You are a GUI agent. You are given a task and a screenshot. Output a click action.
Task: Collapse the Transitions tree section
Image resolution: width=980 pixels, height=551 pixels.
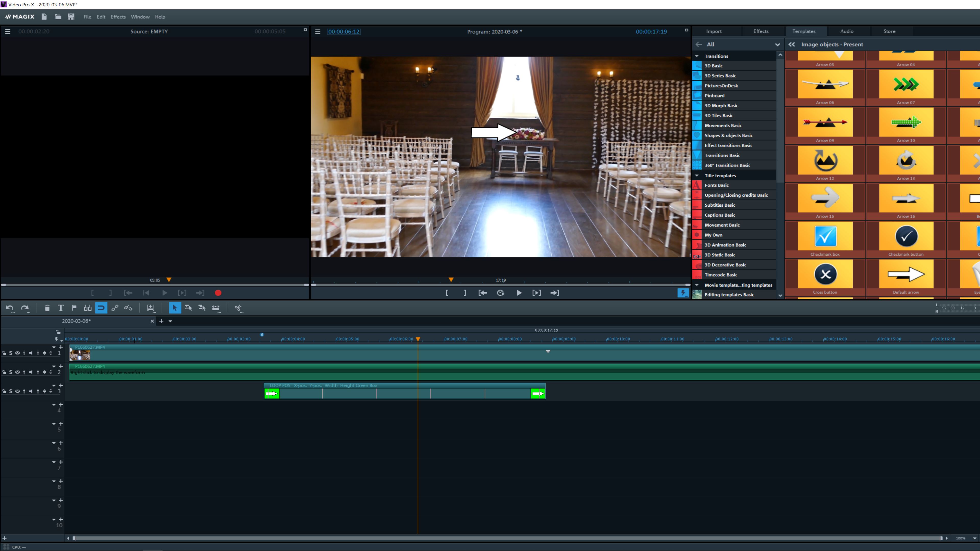[697, 56]
